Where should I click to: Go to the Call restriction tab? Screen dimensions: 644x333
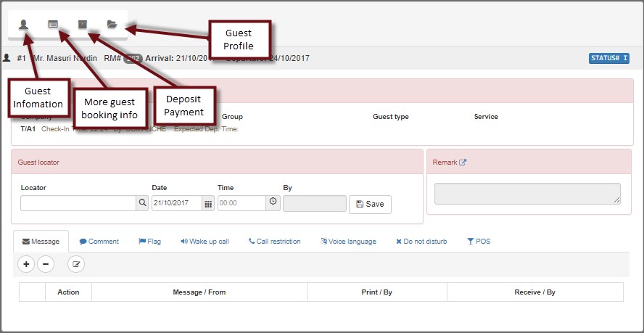274,242
